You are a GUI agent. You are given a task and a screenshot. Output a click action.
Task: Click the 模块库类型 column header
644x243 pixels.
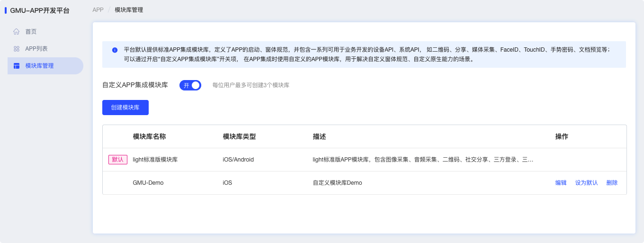click(239, 136)
